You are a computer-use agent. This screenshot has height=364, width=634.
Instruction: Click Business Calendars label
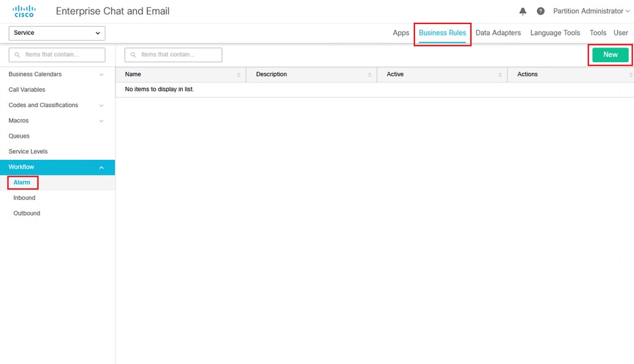(x=35, y=74)
